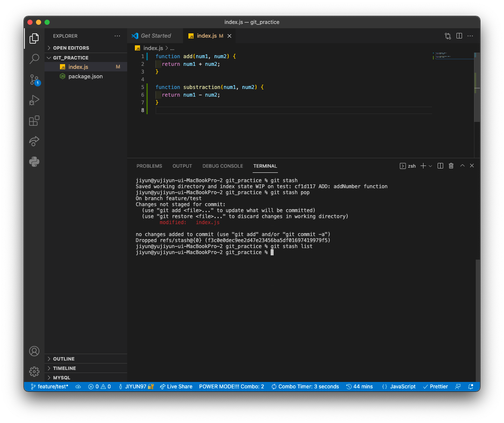Click the Prettier status item
Image resolution: width=504 pixels, height=423 pixels.
click(x=435, y=387)
